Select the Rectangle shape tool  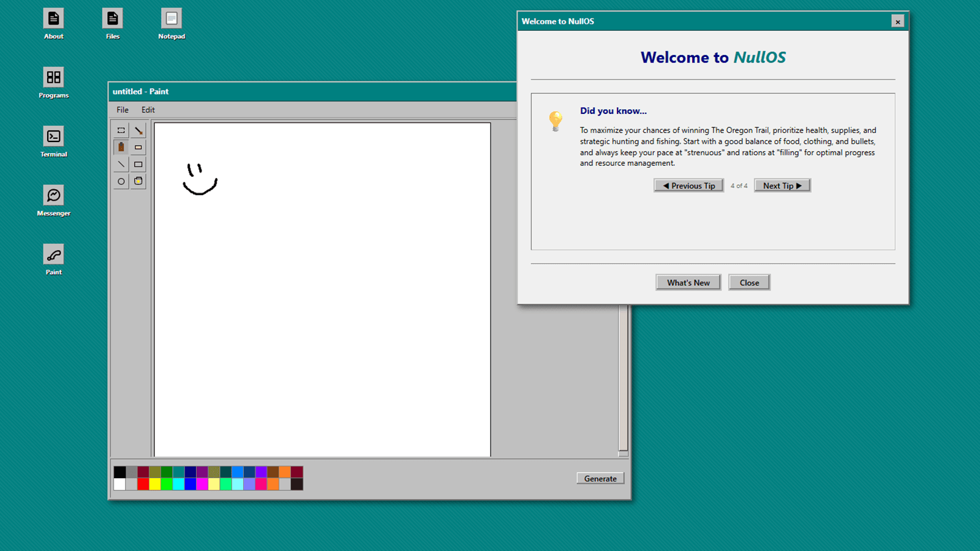[x=138, y=164]
